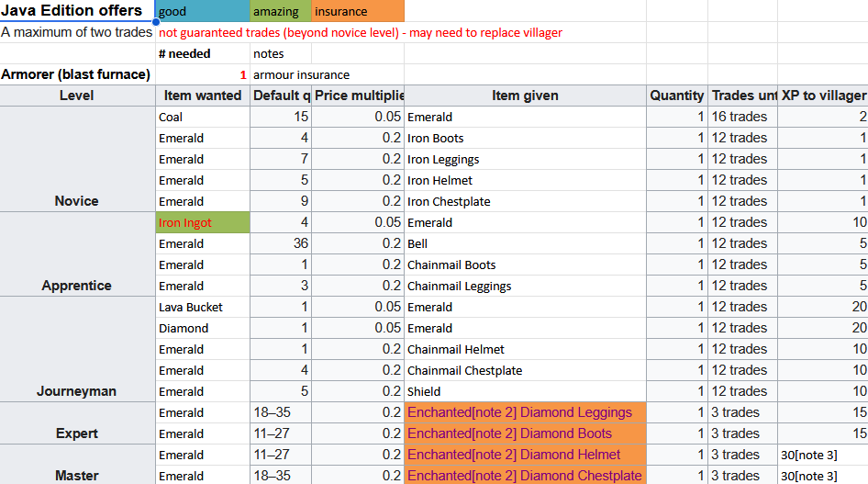Screen dimensions: 868x484
Task: Click the 'Item given' column header
Action: (525, 96)
